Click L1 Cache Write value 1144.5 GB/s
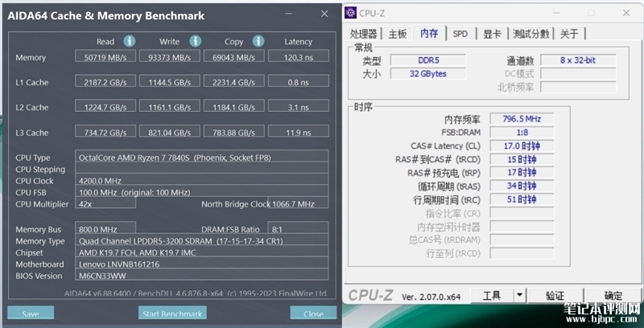The height and width of the screenshot is (328, 644). (x=170, y=80)
